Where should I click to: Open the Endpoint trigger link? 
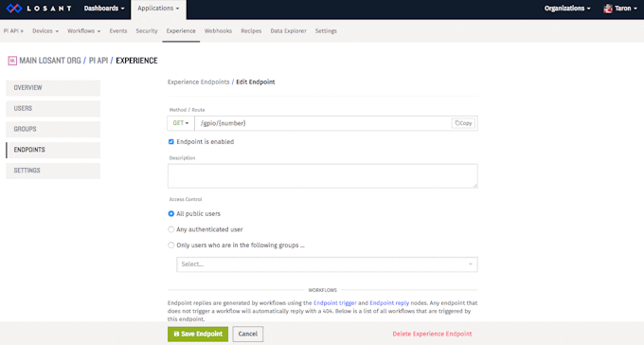[x=334, y=303]
